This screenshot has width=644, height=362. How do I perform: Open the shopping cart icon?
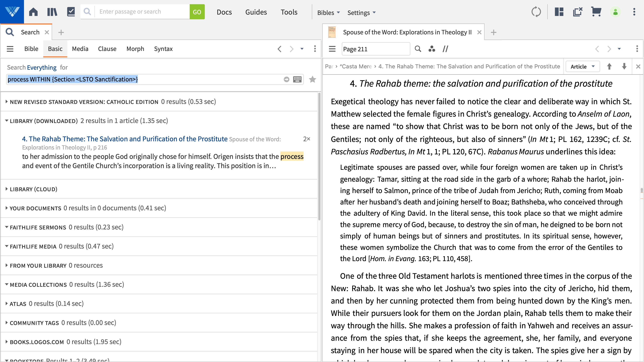click(x=596, y=12)
